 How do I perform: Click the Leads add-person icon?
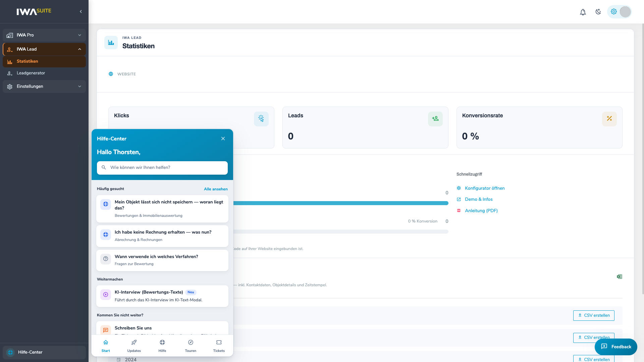coord(435,119)
